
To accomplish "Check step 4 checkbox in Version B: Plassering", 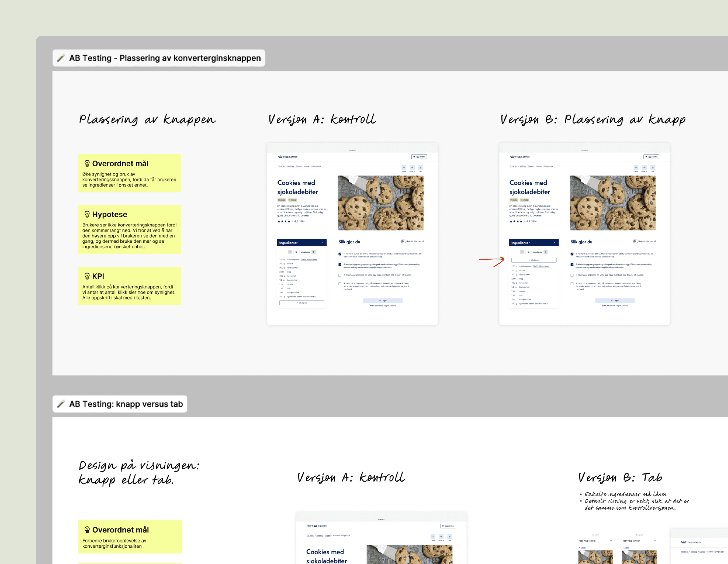I will tap(572, 284).
